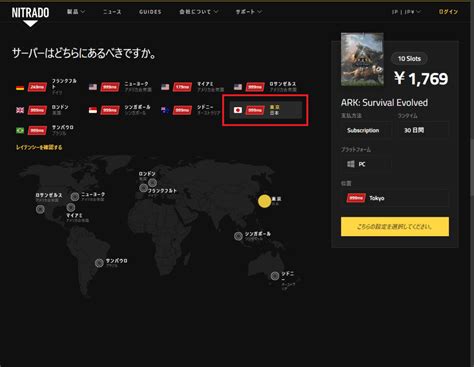474x367 pixels.
Task: Select the Frankfurt server with German flag
Action: [x=46, y=87]
